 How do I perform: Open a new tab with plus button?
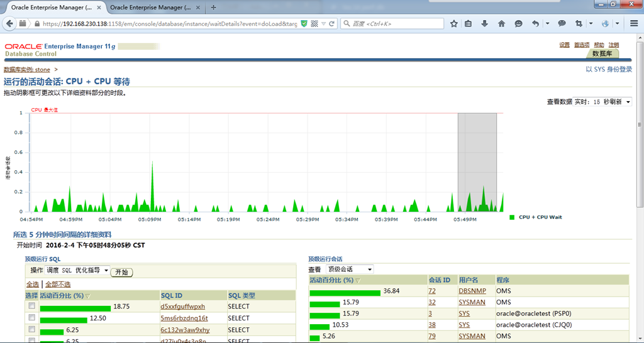(213, 8)
